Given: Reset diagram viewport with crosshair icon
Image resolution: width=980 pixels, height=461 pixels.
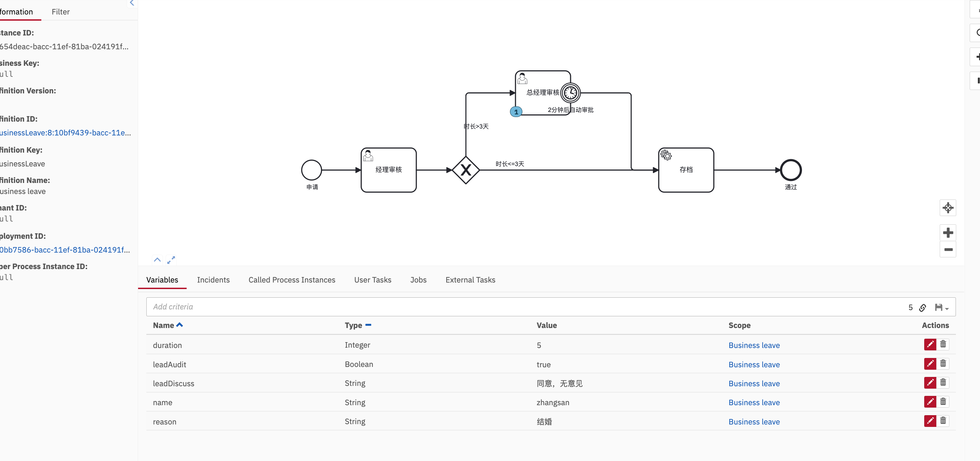Looking at the screenshot, I should (x=948, y=208).
